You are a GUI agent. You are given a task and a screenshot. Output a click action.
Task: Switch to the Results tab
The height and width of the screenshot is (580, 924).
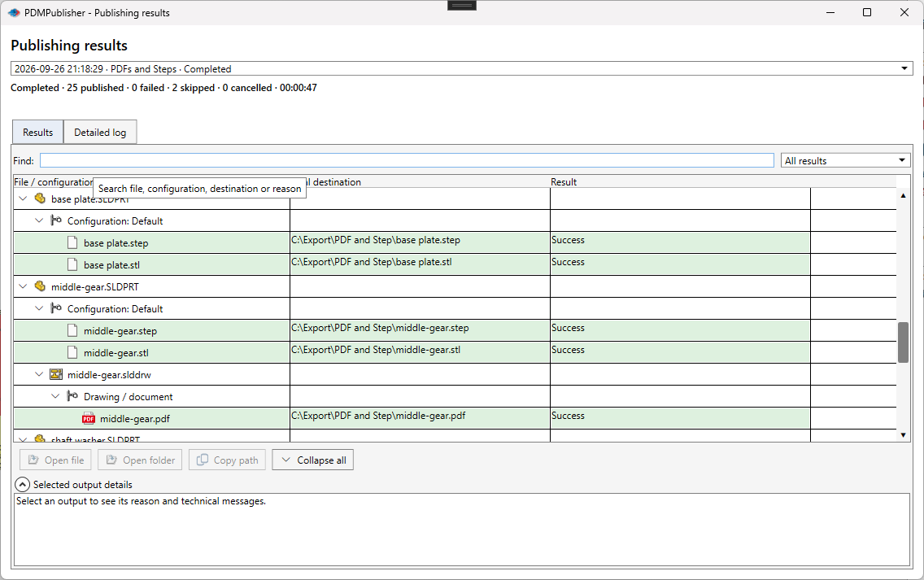[37, 132]
